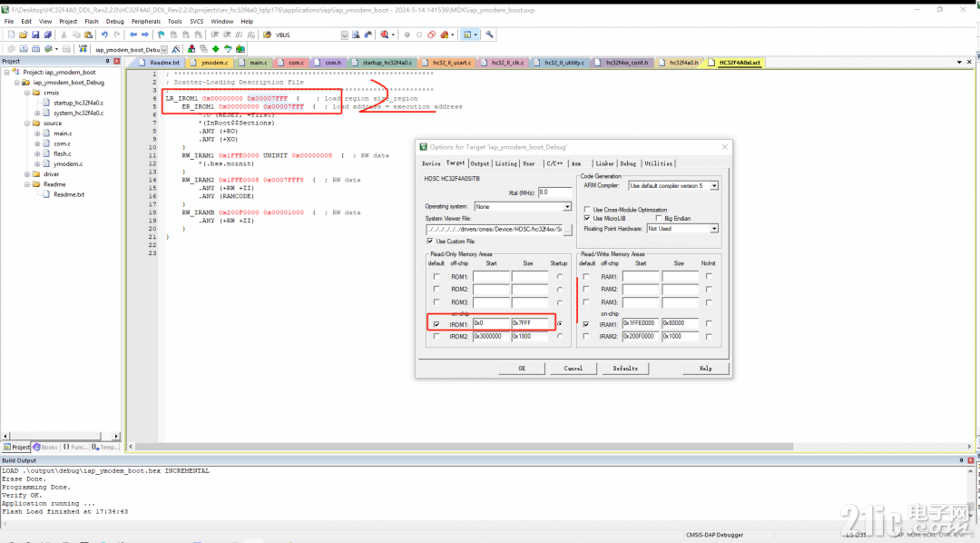The width and height of the screenshot is (980, 543).
Task: Click the Pack Installer icon
Action: pyautogui.click(x=240, y=49)
